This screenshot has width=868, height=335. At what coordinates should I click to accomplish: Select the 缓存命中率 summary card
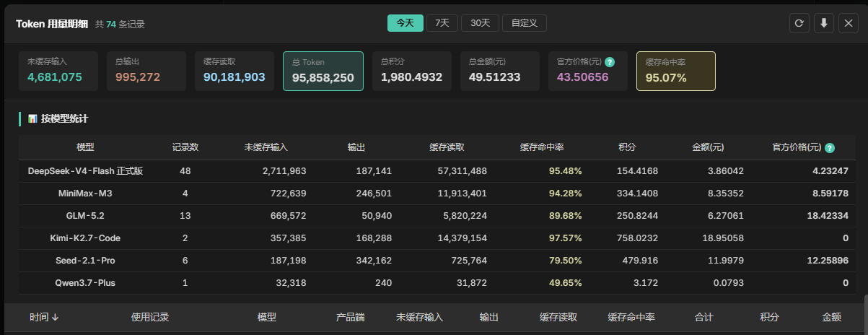click(676, 71)
